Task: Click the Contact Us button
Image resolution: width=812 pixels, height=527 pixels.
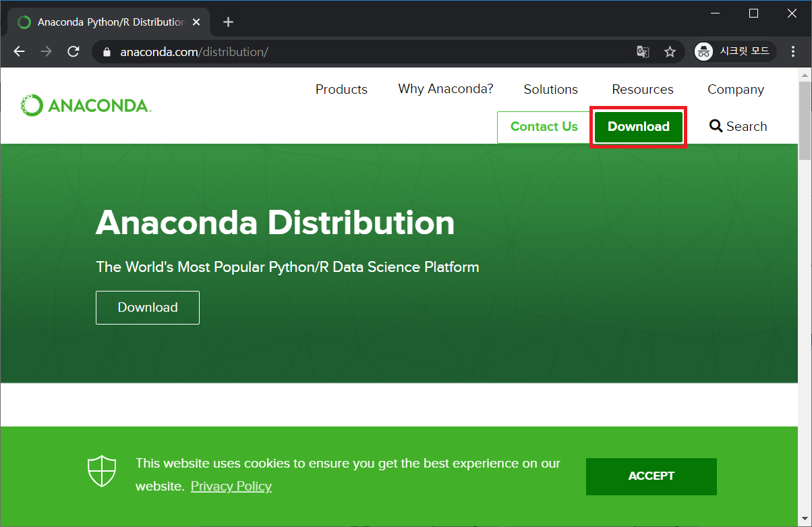Action: pyautogui.click(x=544, y=127)
